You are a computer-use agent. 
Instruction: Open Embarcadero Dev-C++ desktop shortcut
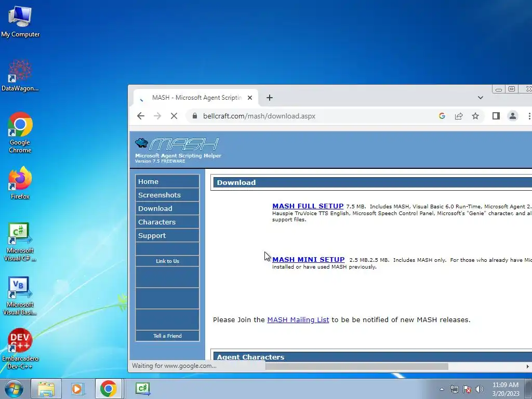tap(20, 349)
